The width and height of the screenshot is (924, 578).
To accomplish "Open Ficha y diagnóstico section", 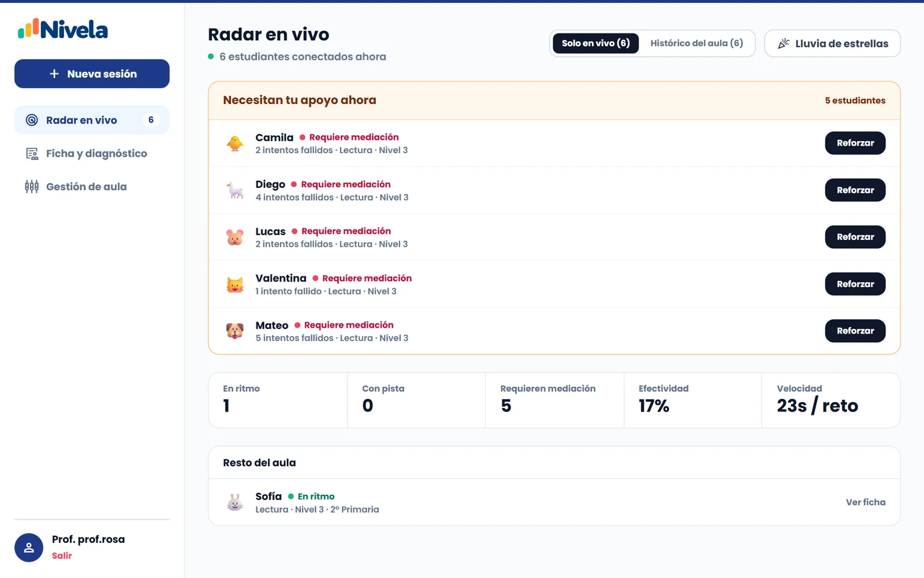I will click(92, 154).
